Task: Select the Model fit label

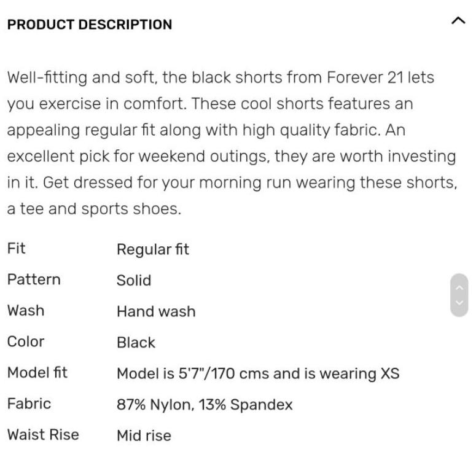Action: click(x=37, y=373)
